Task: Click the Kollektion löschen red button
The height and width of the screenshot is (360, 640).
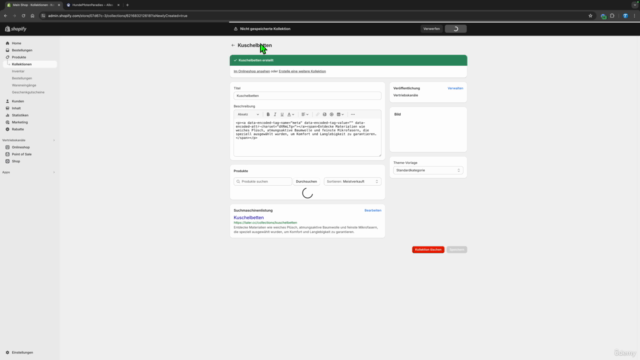Action: (428, 249)
